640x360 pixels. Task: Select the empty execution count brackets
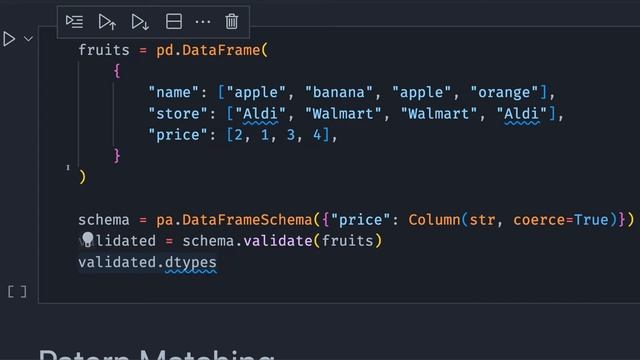pos(18,291)
